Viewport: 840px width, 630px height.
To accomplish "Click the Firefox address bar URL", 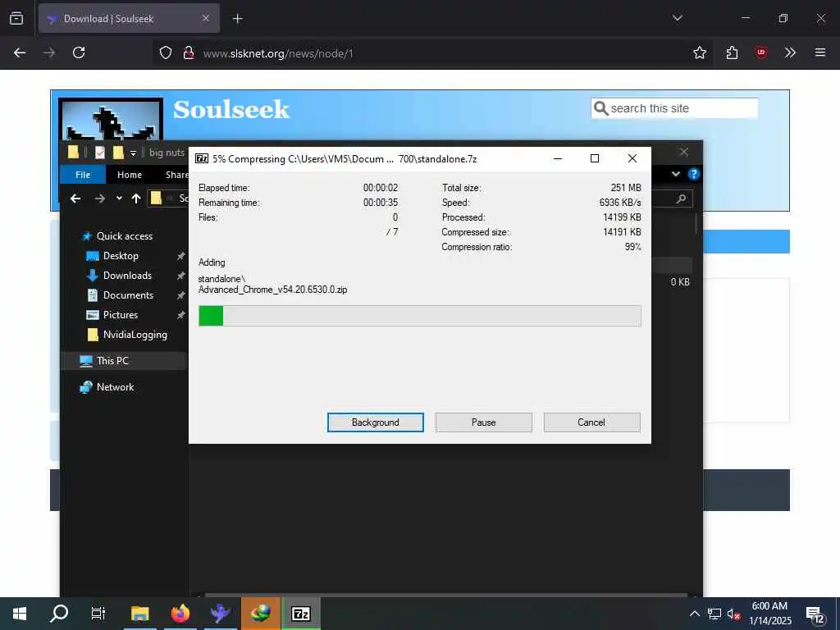I will (278, 53).
